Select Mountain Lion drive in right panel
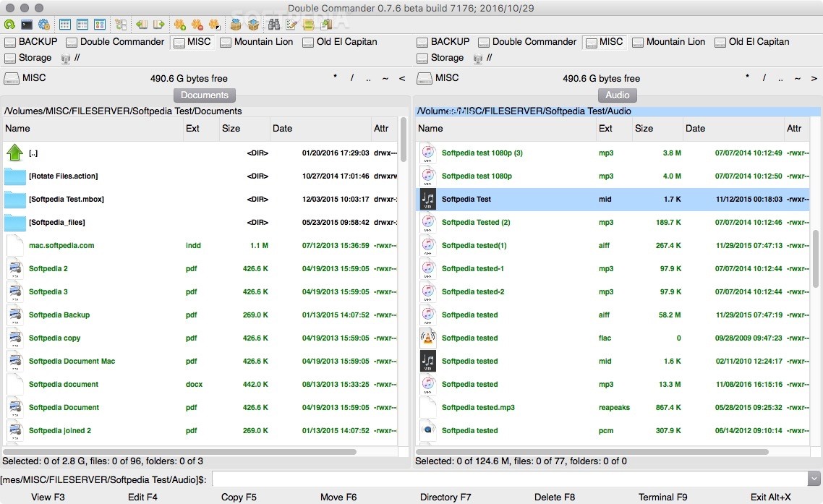 [669, 42]
